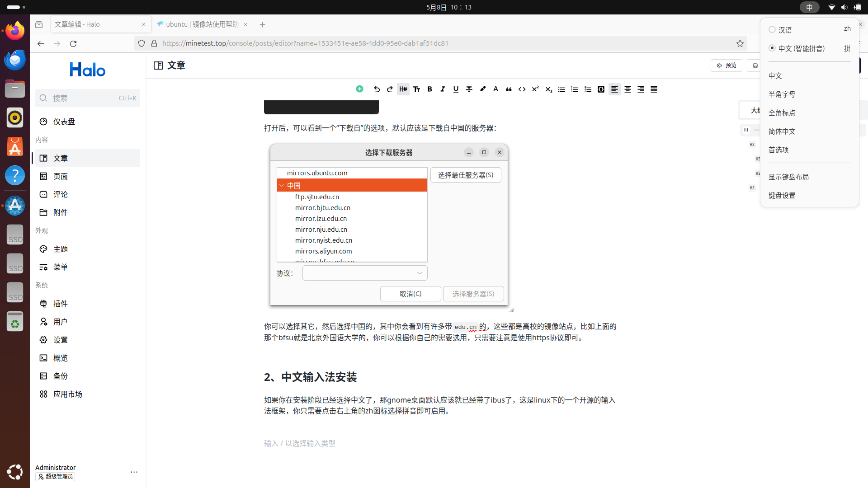
Task: Open Administrator more options menu
Action: tap(134, 472)
